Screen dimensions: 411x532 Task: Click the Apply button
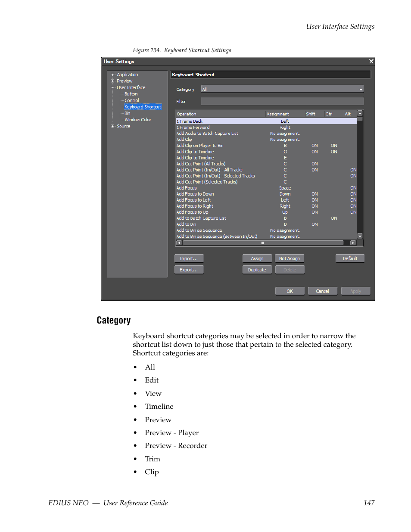[x=355, y=291]
